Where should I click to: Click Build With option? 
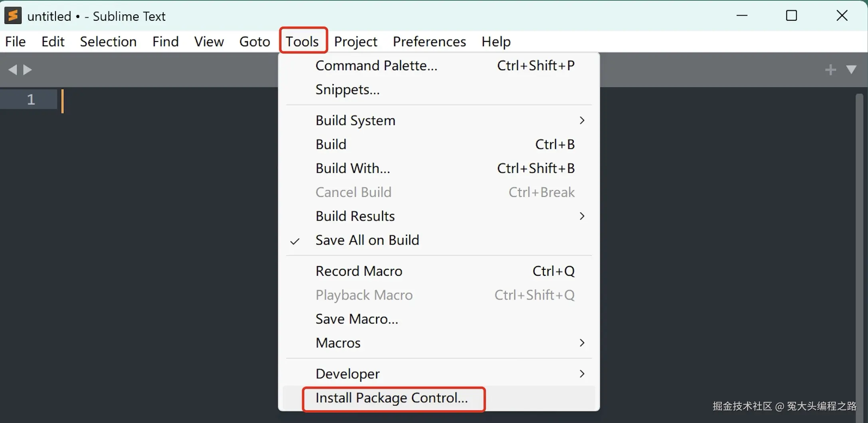tap(353, 168)
